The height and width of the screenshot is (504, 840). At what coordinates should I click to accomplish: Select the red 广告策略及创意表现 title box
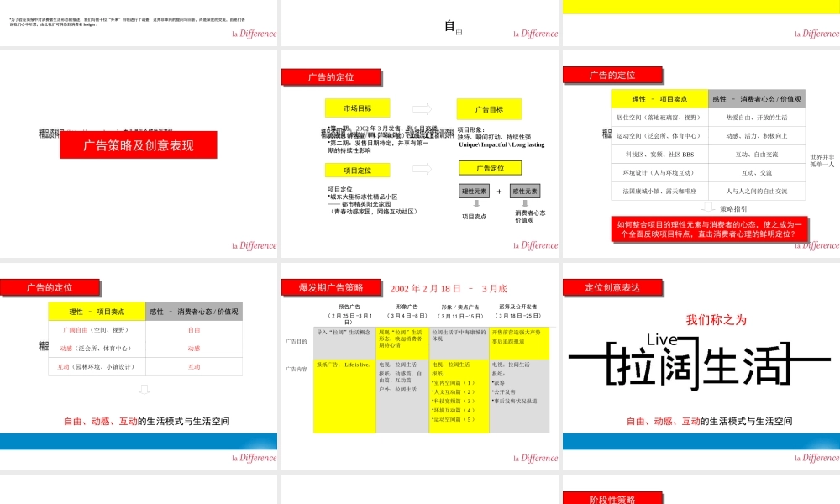139,145
